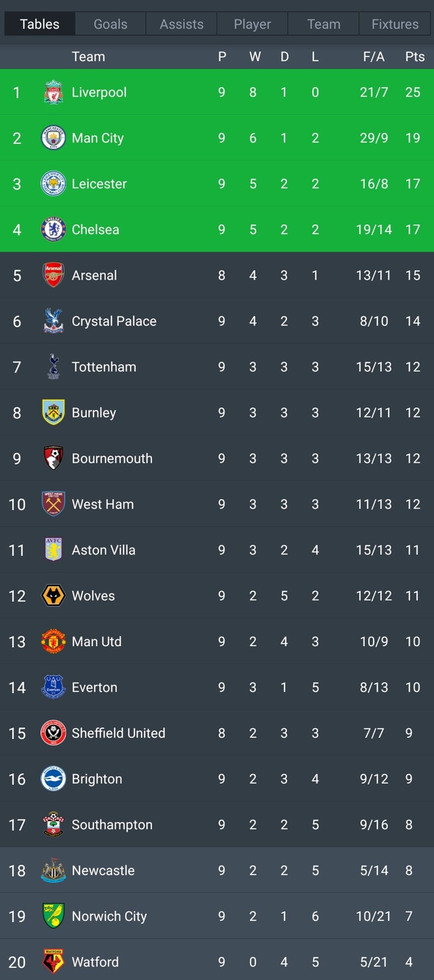
Task: Open Crystal Palace team name
Action: pyautogui.click(x=114, y=321)
